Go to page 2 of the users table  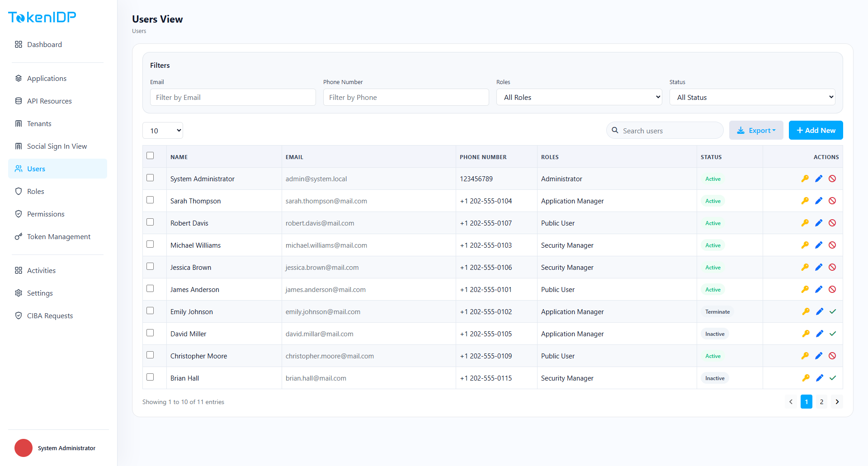(x=821, y=401)
